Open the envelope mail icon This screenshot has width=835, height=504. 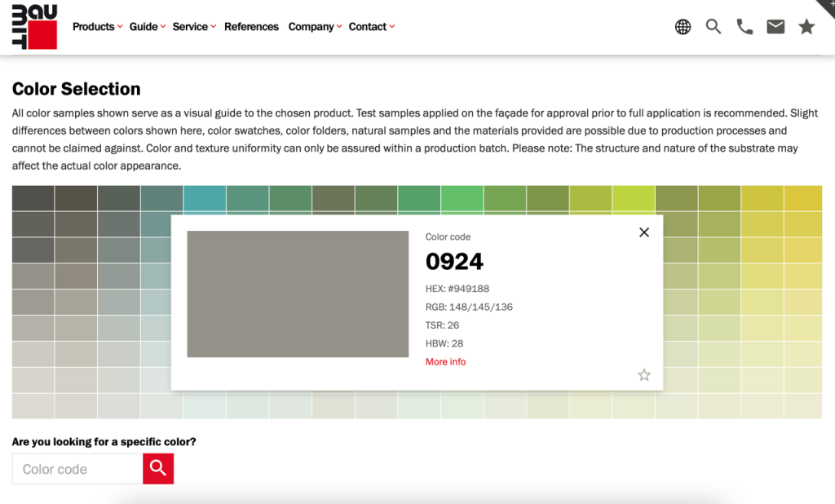tap(775, 27)
